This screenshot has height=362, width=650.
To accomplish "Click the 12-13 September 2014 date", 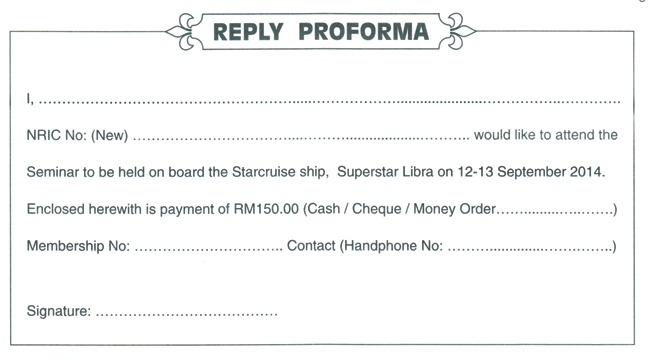I will pyautogui.click(x=531, y=172).
